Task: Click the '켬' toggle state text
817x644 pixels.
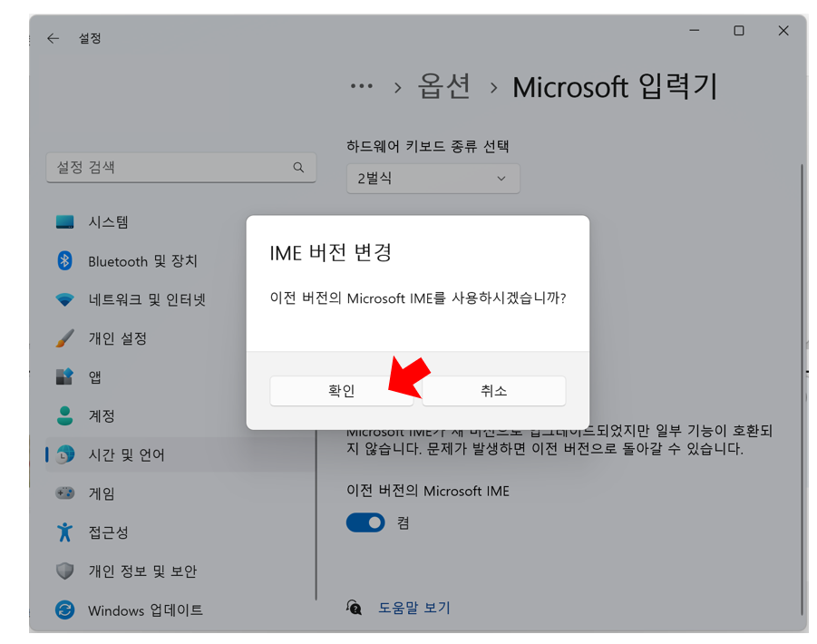Action: click(403, 522)
